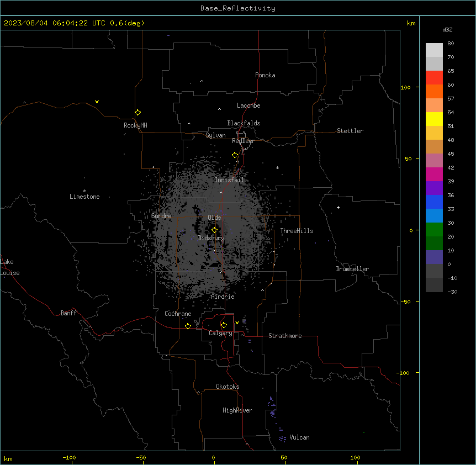Image resolution: width=476 pixels, height=465 pixels.
Task: Click the -50 tick label on right axis
Action: click(x=405, y=302)
